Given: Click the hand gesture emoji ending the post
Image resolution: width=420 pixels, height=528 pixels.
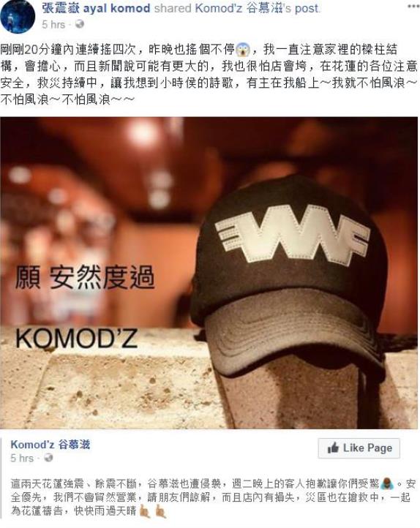Looking at the screenshot, I should point(161,511).
